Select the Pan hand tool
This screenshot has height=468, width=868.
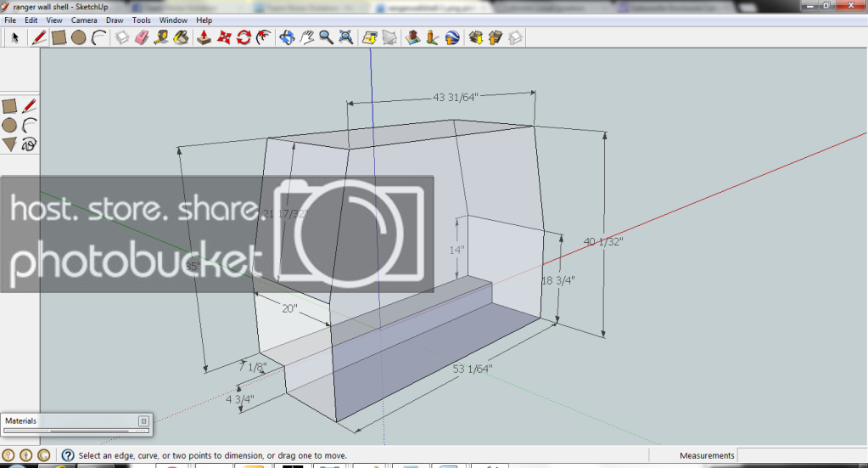click(x=306, y=37)
